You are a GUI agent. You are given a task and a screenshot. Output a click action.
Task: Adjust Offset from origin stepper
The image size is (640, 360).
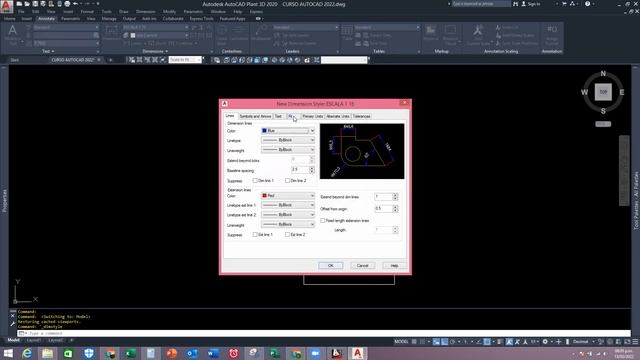[395, 209]
